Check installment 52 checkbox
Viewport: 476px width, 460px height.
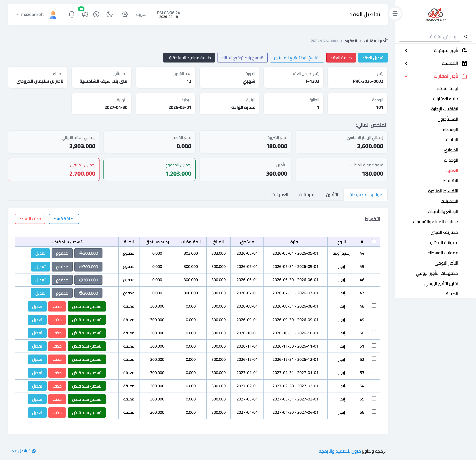374,359
